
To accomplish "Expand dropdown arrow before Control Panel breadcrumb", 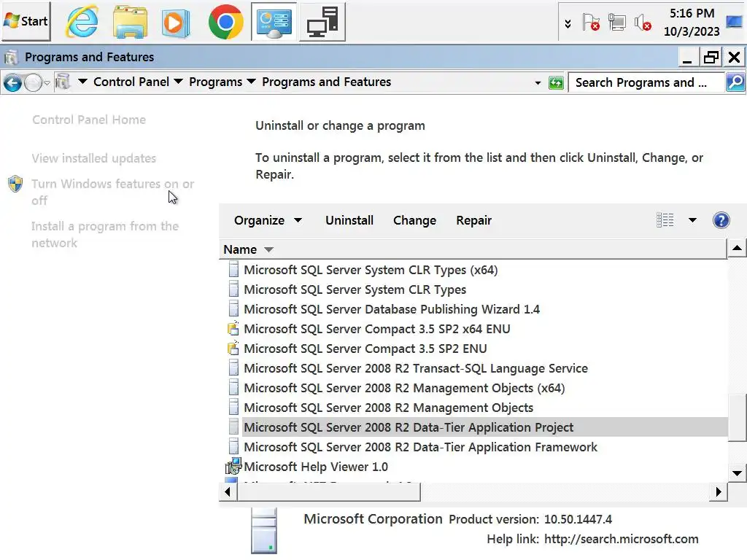I will (x=82, y=82).
